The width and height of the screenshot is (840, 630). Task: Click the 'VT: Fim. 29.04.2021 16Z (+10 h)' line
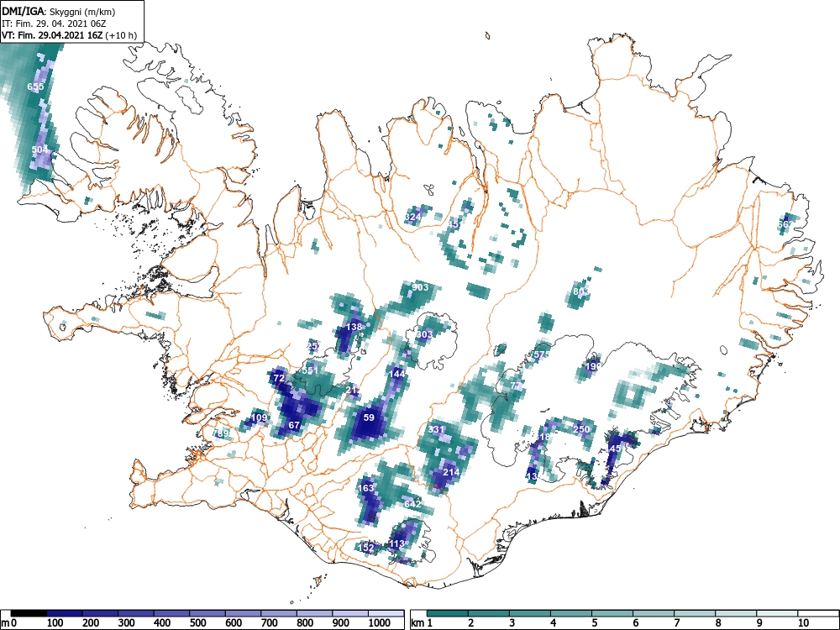click(70, 36)
